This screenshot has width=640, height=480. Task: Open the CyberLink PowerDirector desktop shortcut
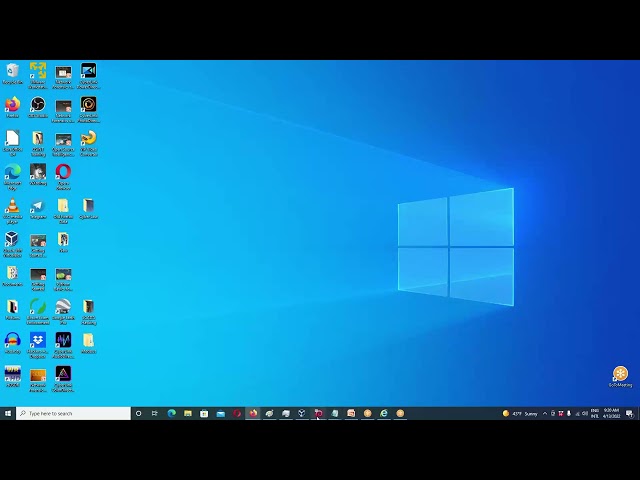(89, 76)
